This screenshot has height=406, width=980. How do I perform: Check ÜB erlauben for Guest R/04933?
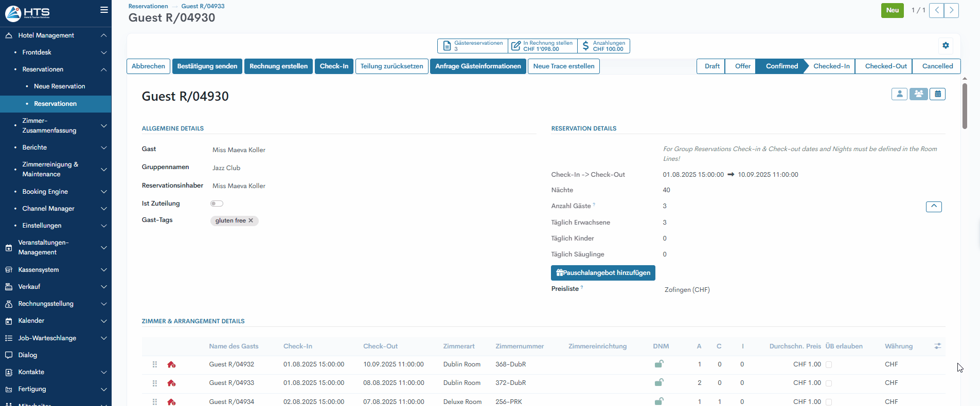829,383
